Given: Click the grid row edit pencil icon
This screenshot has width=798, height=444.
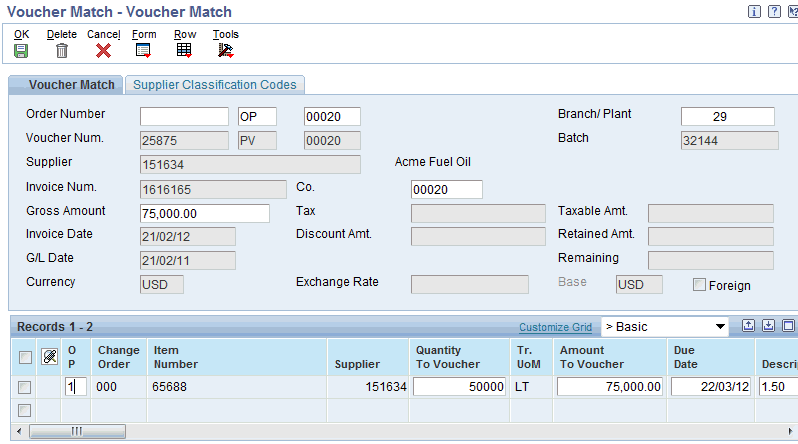Looking at the screenshot, I should 50,356.
